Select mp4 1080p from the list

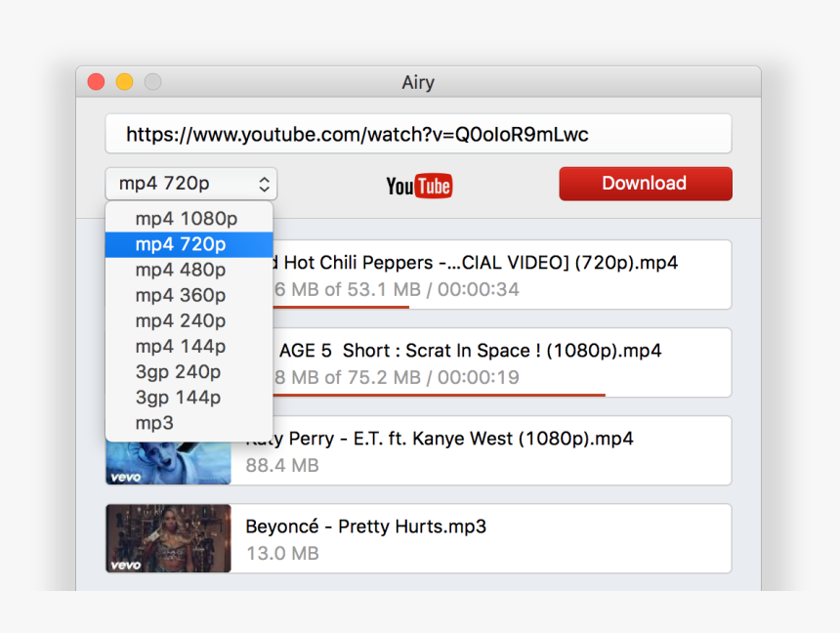(x=189, y=219)
